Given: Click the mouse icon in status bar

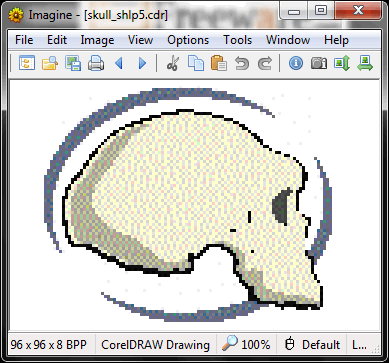Looking at the screenshot, I should coord(290,344).
